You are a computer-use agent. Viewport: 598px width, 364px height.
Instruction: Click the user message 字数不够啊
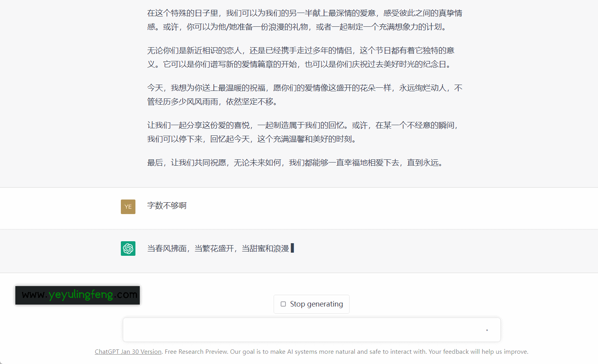pos(167,206)
